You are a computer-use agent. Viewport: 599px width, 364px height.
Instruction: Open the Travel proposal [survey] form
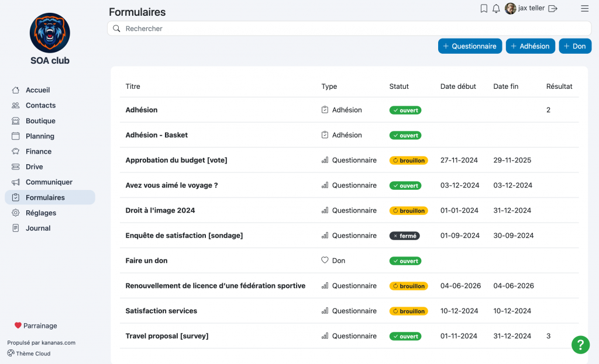click(167, 336)
